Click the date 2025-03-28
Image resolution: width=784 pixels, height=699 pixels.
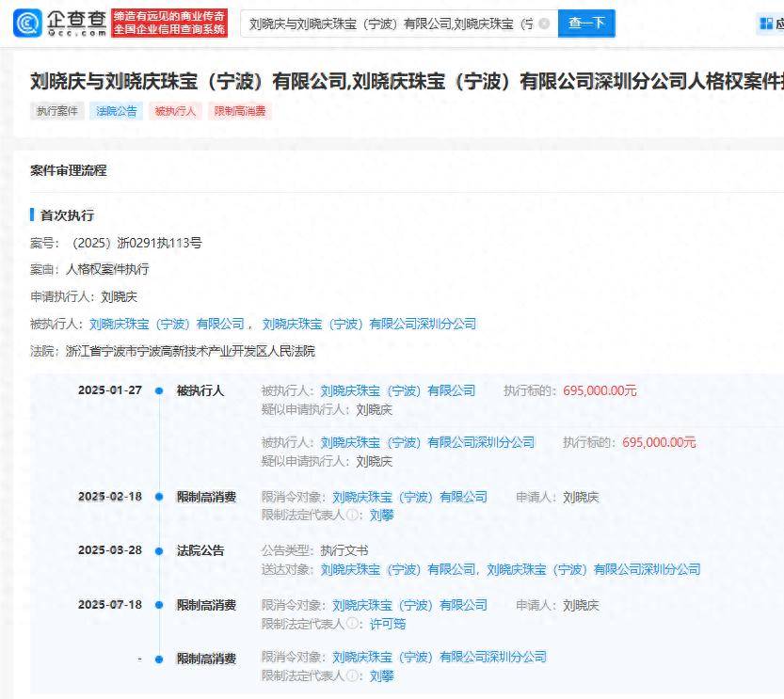tap(110, 550)
